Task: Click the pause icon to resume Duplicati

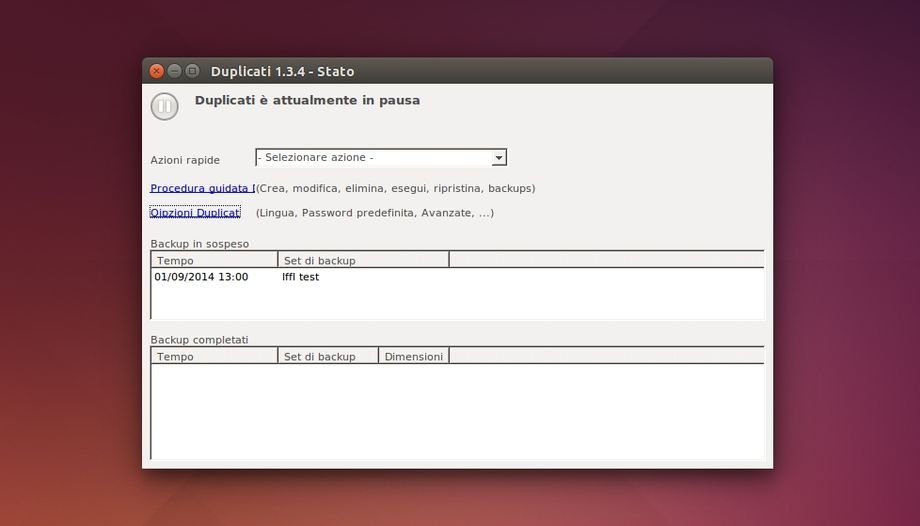Action: (x=164, y=106)
